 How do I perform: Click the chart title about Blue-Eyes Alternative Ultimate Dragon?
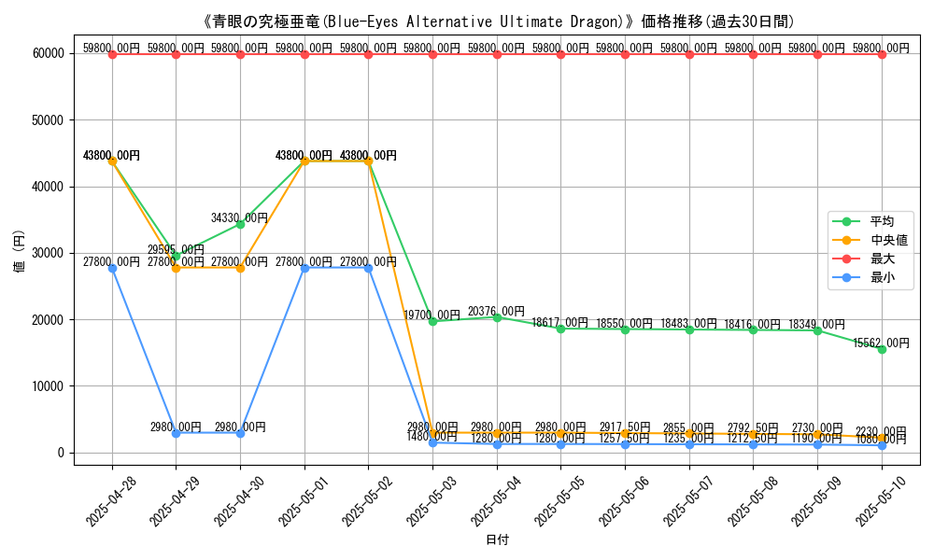tap(498, 22)
